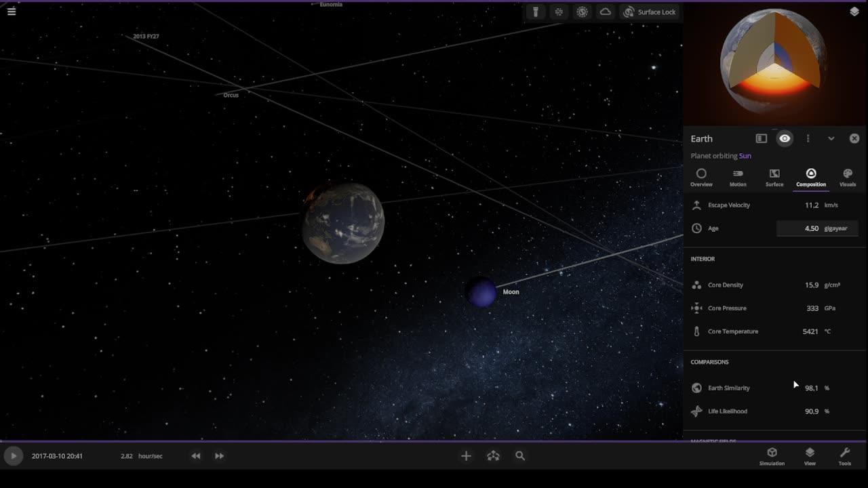The height and width of the screenshot is (488, 868).
Task: Select the Earth planet in space view
Action: pos(343,223)
